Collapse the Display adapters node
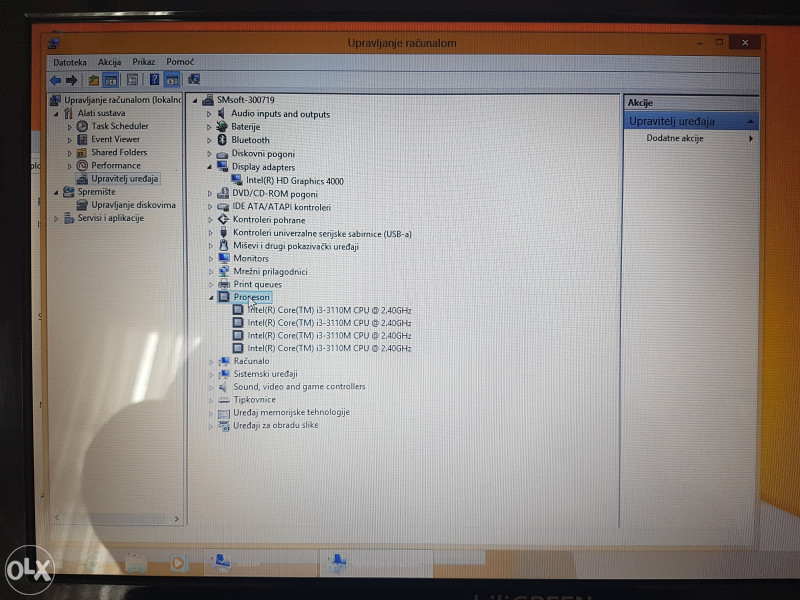 pyautogui.click(x=209, y=167)
